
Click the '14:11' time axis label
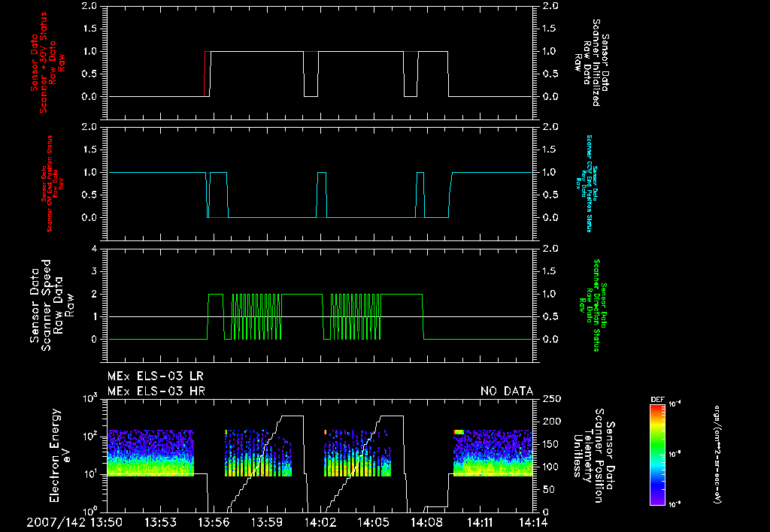click(x=480, y=522)
